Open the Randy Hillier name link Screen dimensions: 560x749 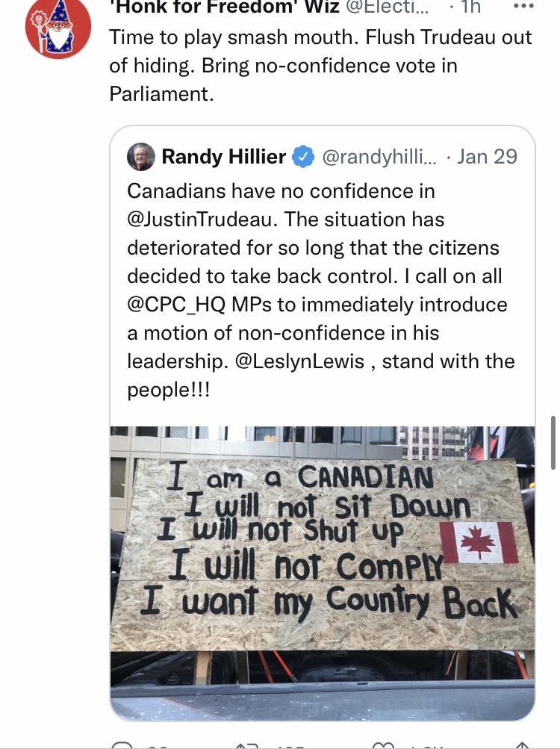click(223, 157)
